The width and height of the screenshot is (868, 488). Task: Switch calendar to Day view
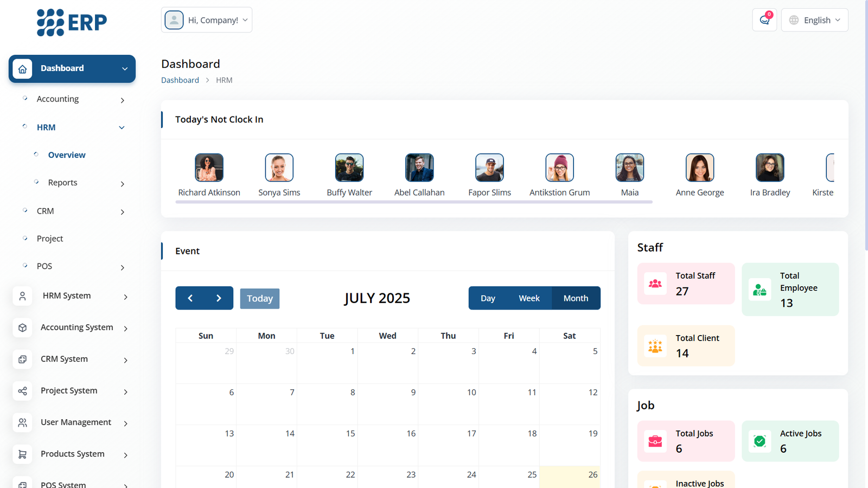point(488,298)
